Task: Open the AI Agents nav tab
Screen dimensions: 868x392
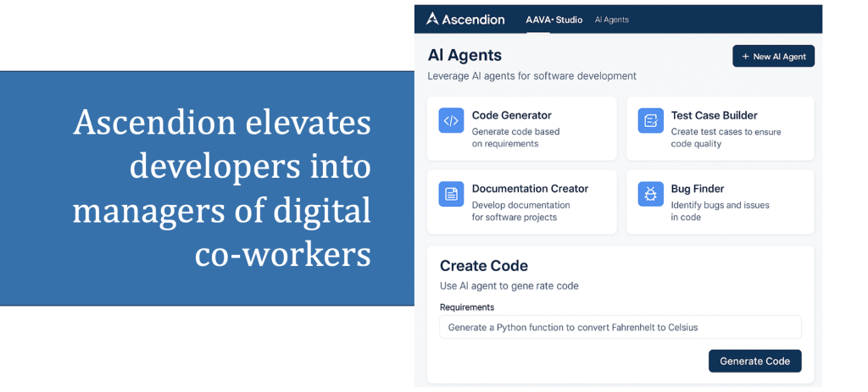Action: point(612,20)
